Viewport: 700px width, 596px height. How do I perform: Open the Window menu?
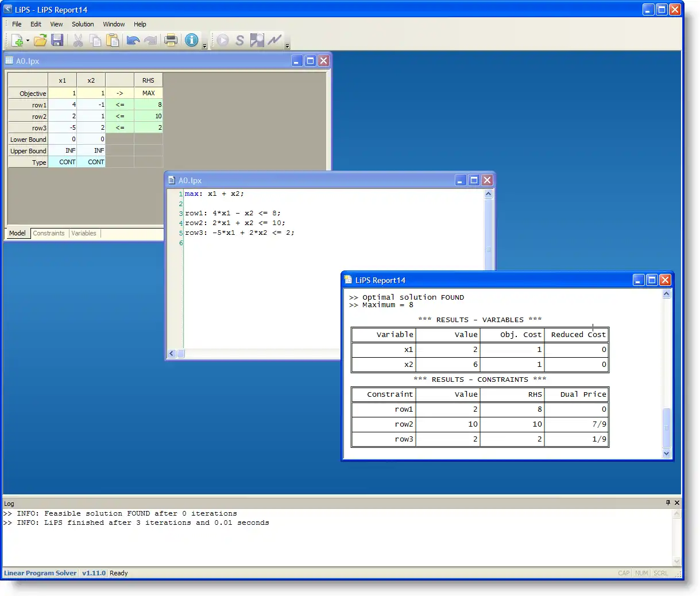[114, 24]
